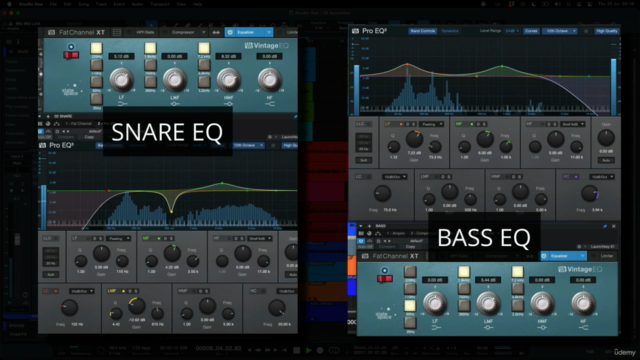Open the Compressor model dropdown in snare Fat Channel

pos(203,32)
